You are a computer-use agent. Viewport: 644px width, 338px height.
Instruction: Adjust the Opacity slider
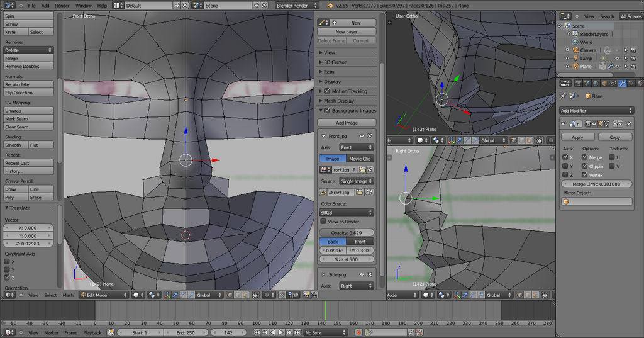click(x=347, y=233)
